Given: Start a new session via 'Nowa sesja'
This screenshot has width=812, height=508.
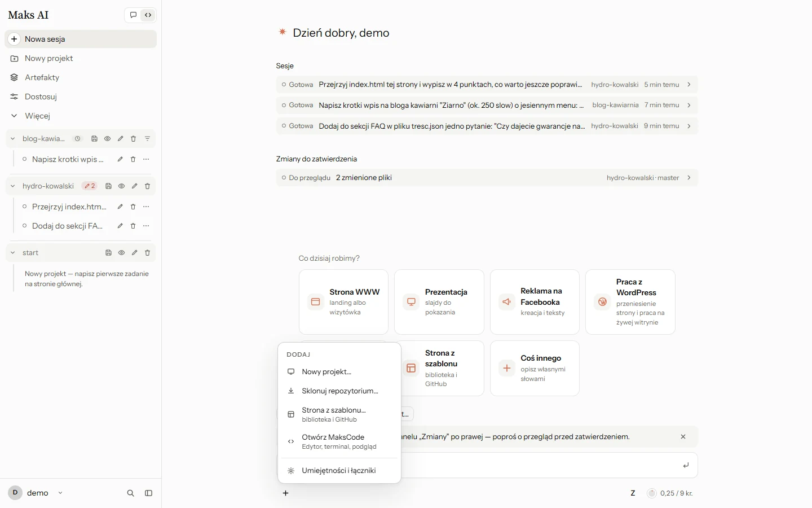Looking at the screenshot, I should [x=81, y=39].
